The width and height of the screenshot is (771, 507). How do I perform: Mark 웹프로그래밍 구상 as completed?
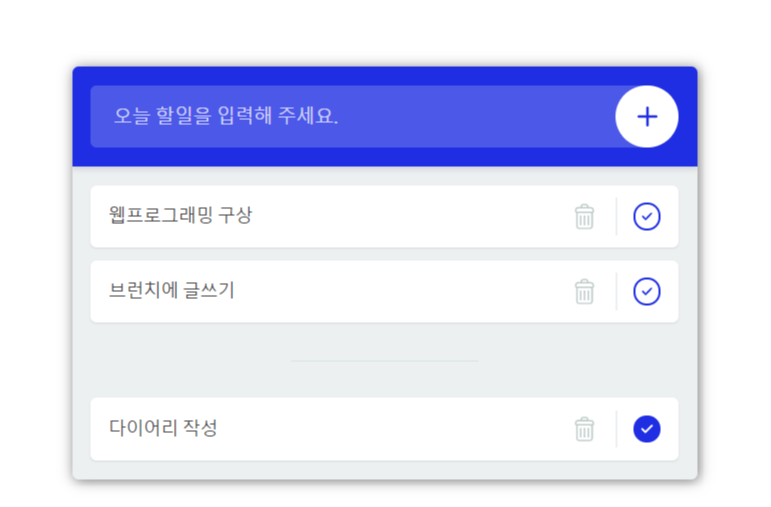click(647, 216)
